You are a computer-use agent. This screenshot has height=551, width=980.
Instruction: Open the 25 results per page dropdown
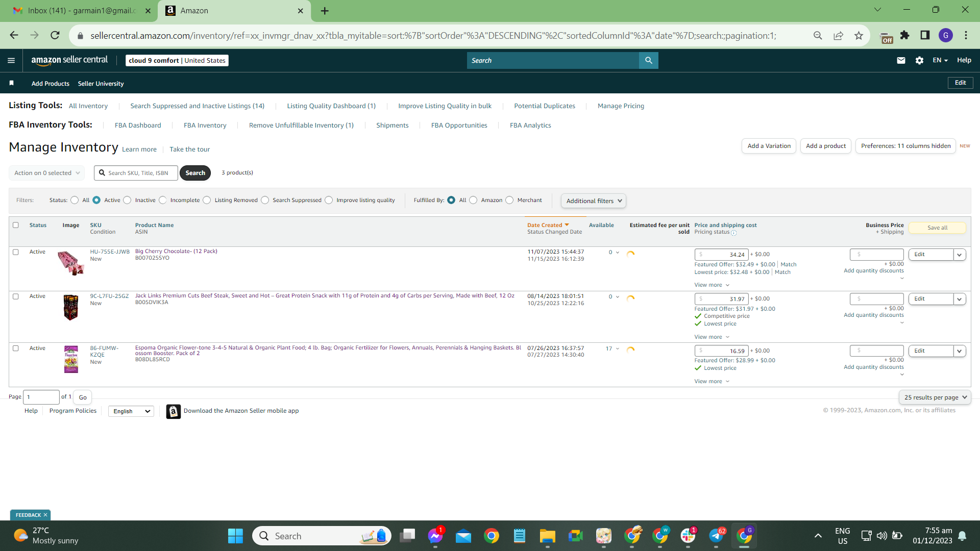[935, 397]
